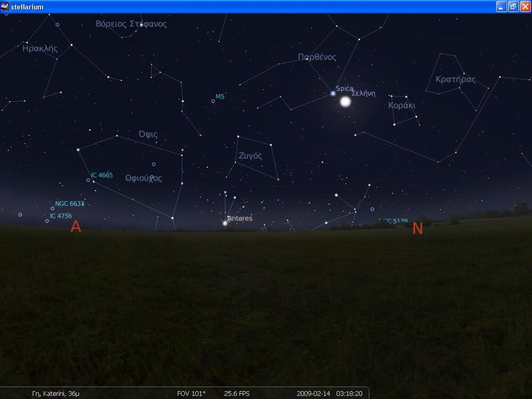This screenshot has width=532, height=399.
Task: Select the Moon next to Spica
Action: (345, 101)
